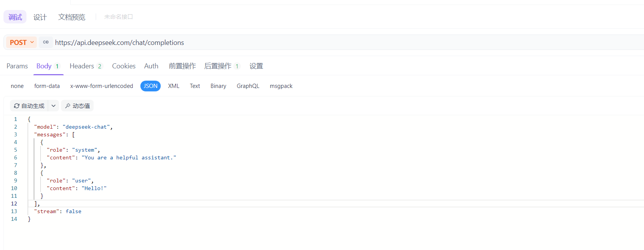Select the msgpack body type

[281, 86]
